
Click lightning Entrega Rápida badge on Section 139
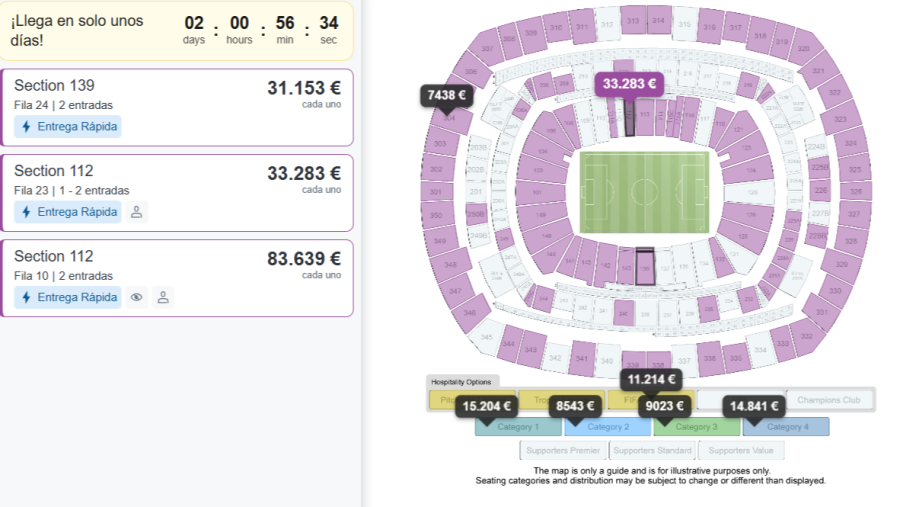click(68, 126)
